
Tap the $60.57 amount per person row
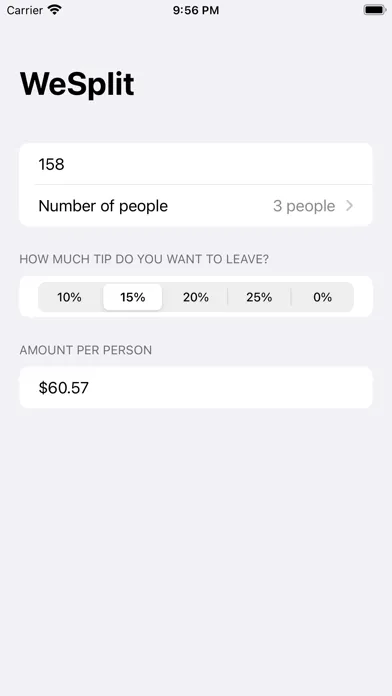(196, 388)
